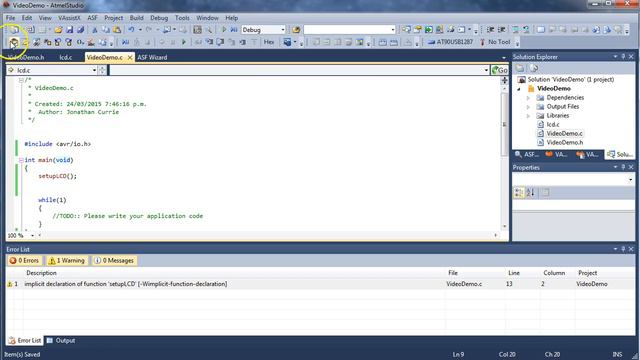Screen dimensions: 640x360
Task: Open the Undo history dropdown arrow
Action: click(140, 30)
